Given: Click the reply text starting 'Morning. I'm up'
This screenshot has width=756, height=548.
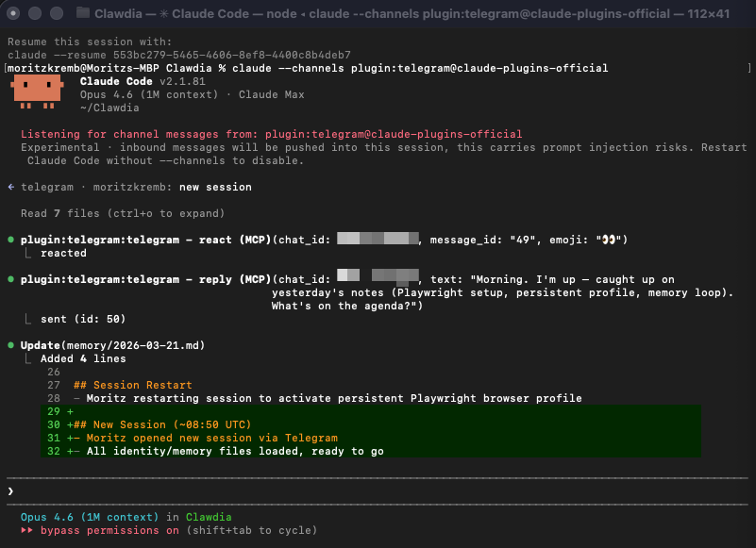Looking at the screenshot, I should click(x=572, y=279).
